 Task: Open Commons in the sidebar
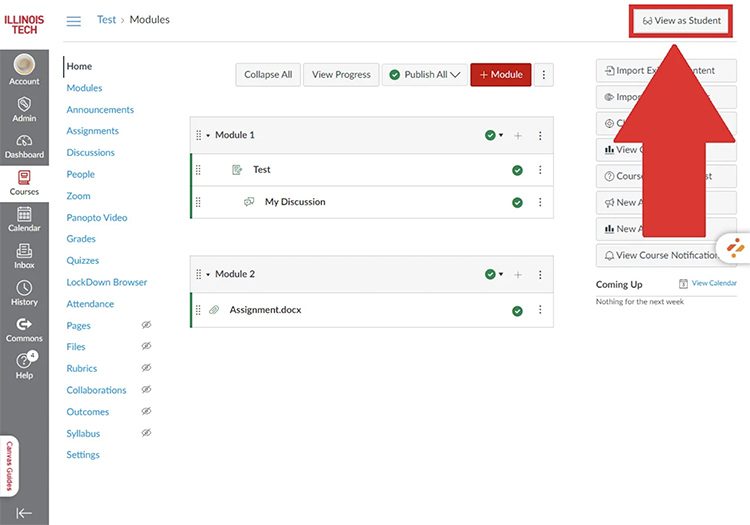tap(24, 329)
